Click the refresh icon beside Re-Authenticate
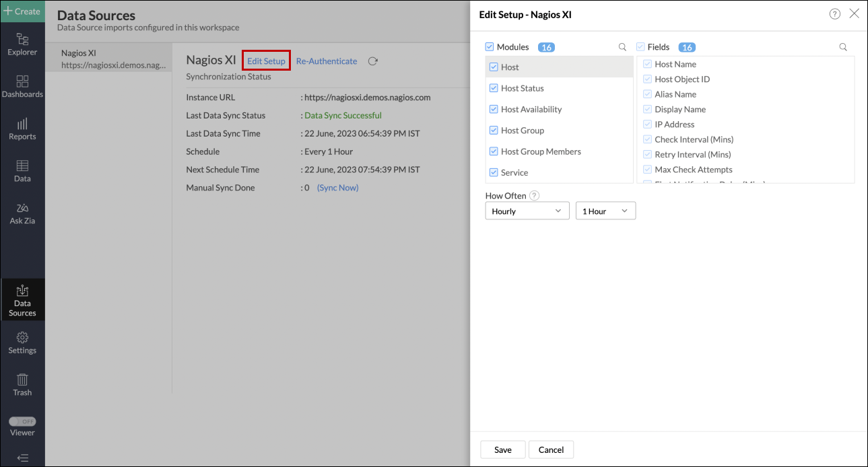Image resolution: width=868 pixels, height=467 pixels. (372, 61)
